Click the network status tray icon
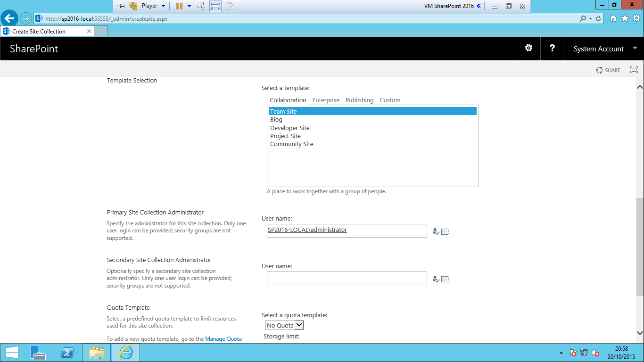This screenshot has width=644, height=362. [584, 353]
